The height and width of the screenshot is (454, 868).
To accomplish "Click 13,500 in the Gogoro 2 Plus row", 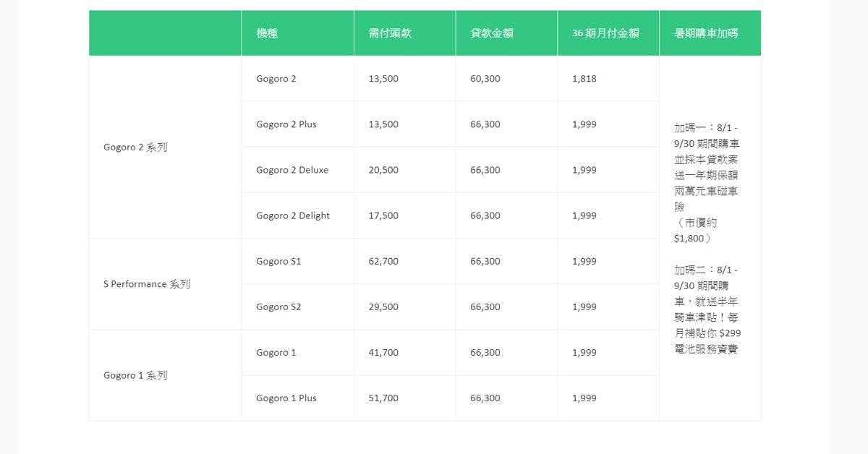I will tap(383, 124).
